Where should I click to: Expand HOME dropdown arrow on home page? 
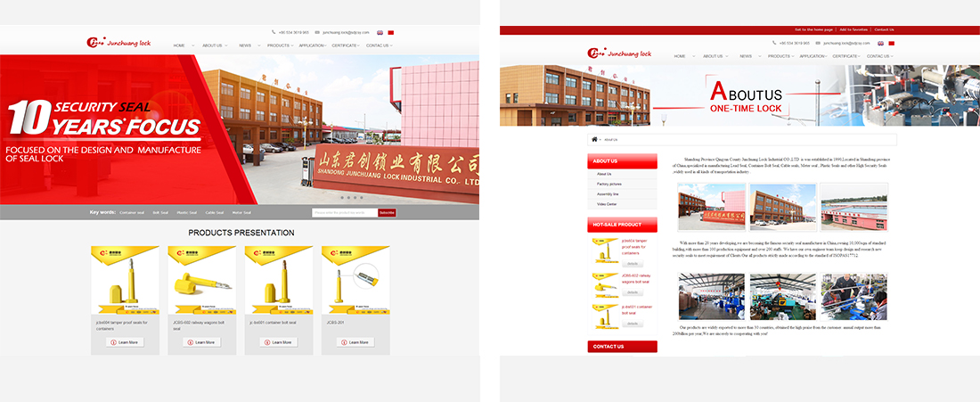193,45
